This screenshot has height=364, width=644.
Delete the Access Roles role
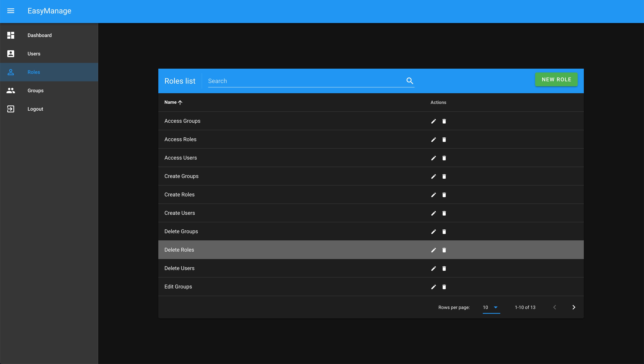[444, 140]
